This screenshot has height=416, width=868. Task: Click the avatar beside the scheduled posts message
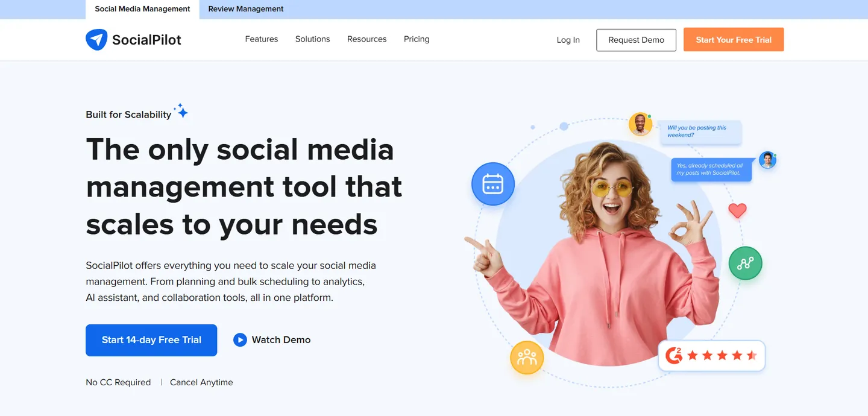767,160
